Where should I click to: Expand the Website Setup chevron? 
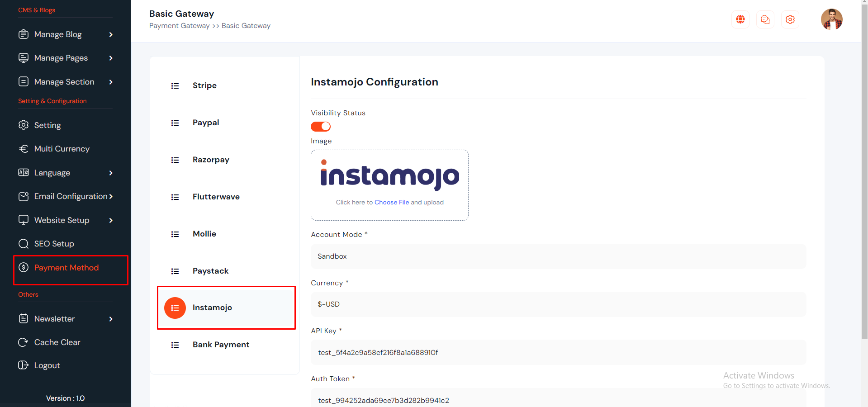point(111,220)
